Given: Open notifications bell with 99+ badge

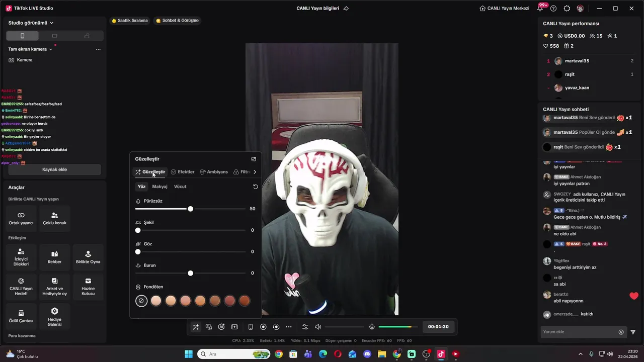Looking at the screenshot, I should point(540,9).
